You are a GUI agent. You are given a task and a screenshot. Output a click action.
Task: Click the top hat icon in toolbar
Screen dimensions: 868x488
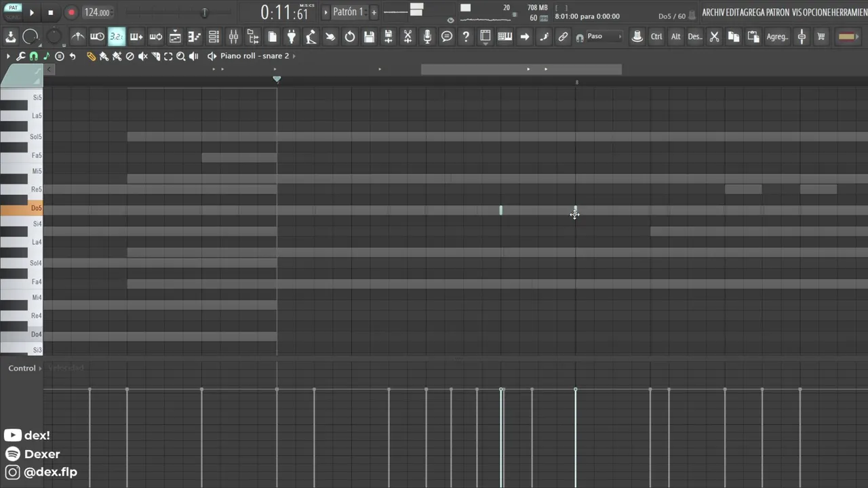tap(637, 37)
